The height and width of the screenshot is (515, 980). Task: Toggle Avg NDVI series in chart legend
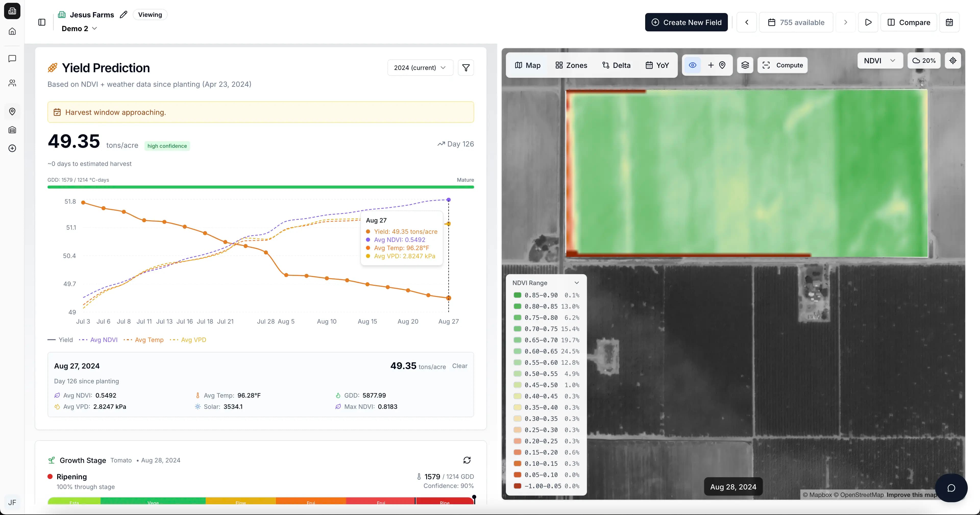point(98,340)
